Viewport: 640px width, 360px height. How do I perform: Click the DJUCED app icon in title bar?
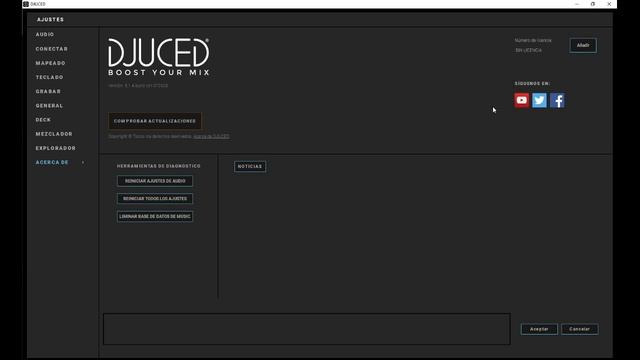(26, 4)
